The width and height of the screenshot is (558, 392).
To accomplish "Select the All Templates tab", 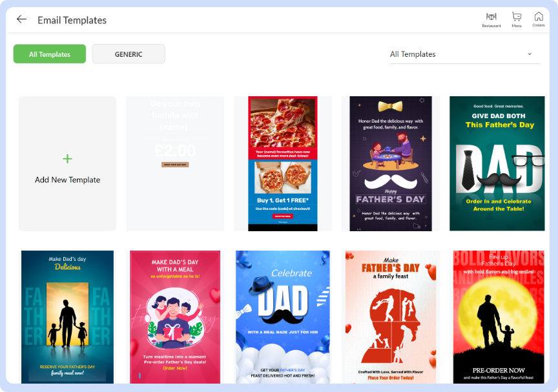I will (x=50, y=54).
